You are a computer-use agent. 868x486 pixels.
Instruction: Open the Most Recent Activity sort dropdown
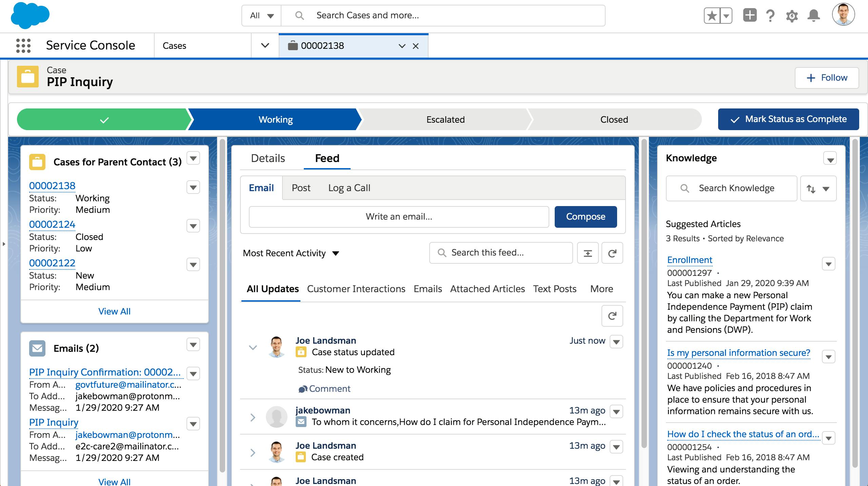point(291,253)
